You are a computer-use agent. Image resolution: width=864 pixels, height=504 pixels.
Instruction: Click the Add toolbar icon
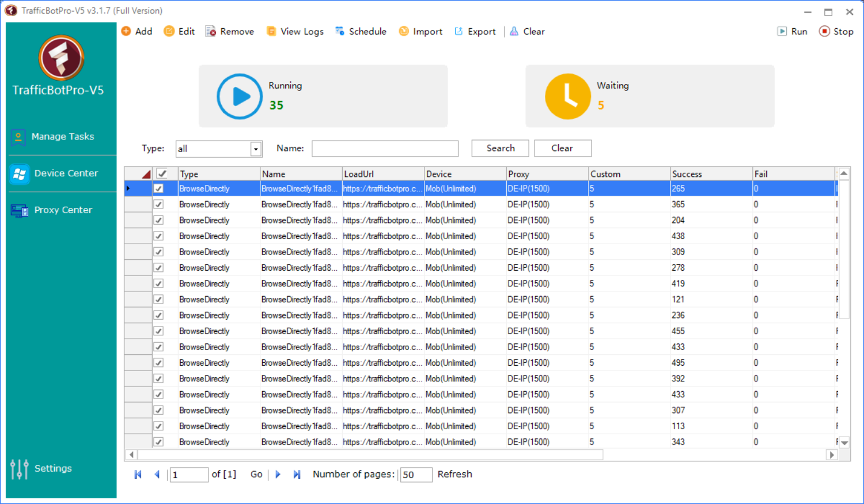coord(126,31)
